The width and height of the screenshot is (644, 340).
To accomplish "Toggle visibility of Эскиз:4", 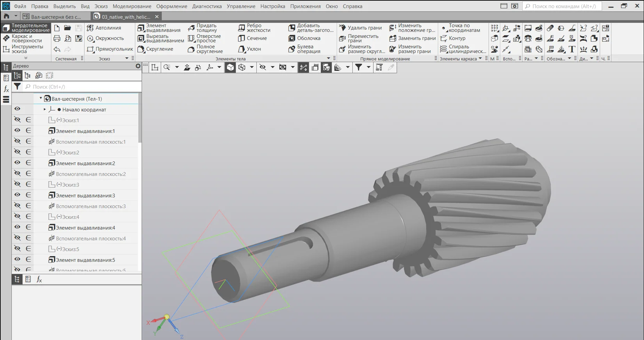I will tap(17, 216).
